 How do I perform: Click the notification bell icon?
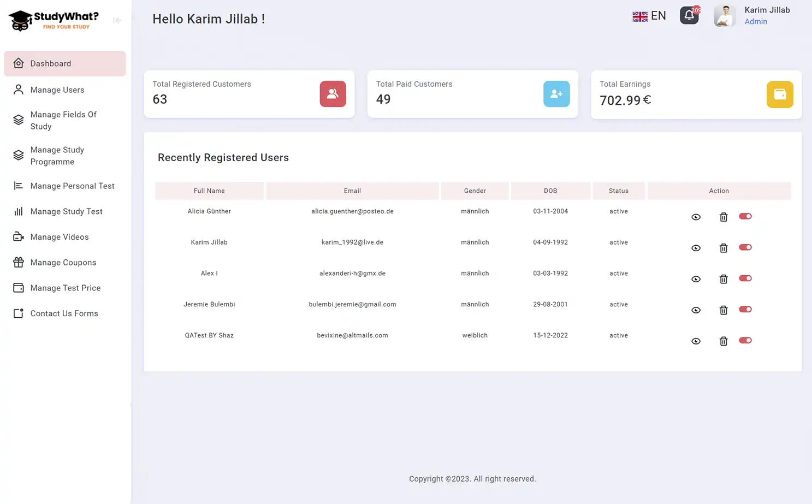coord(689,15)
